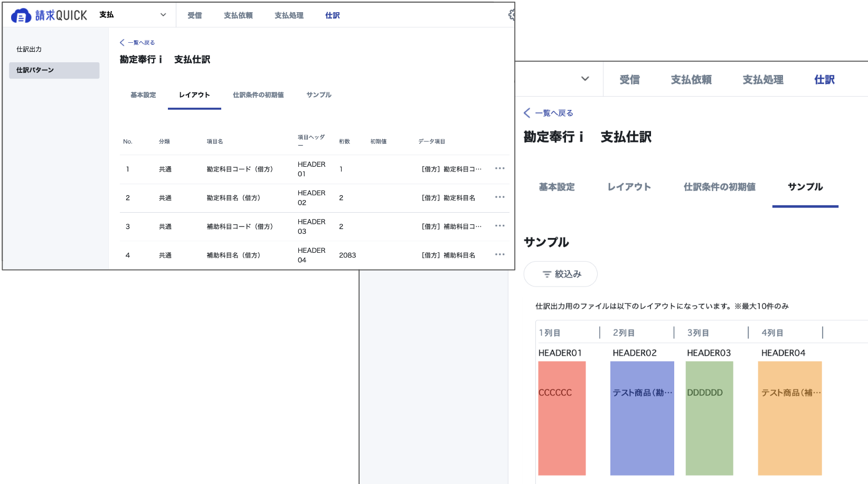Image resolution: width=868 pixels, height=484 pixels.
Task: Open the 仕訳 menu in the left window
Action: coord(333,15)
